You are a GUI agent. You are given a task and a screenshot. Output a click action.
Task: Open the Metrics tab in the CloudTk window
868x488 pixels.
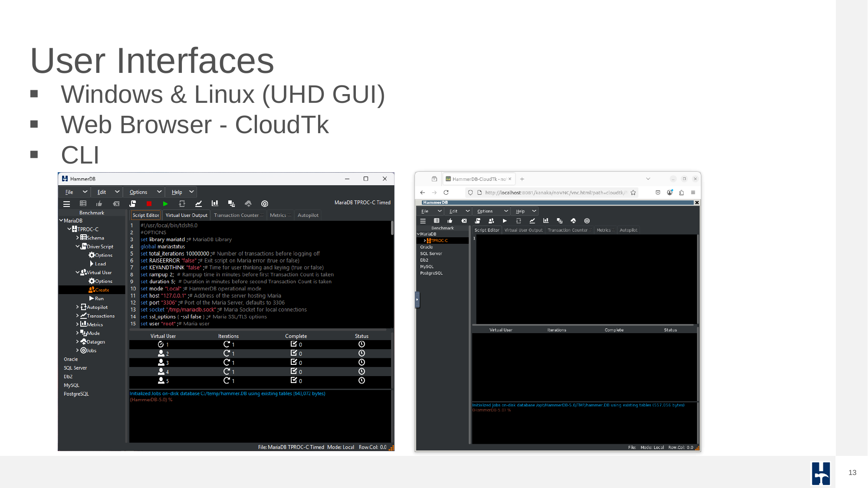point(605,230)
